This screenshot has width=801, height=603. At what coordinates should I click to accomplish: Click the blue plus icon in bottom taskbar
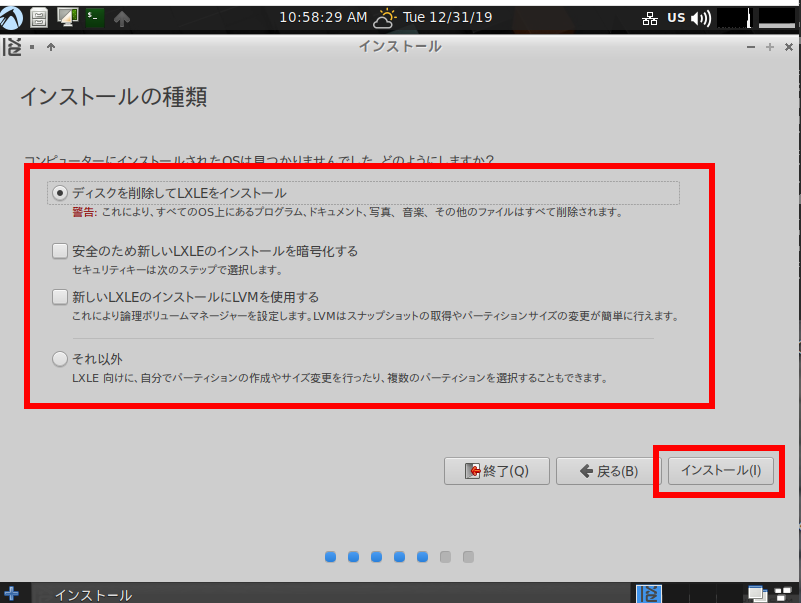tap(11, 593)
